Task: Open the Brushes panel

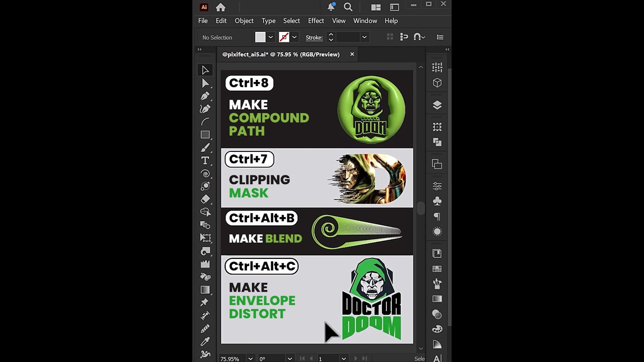Action: 437,284
